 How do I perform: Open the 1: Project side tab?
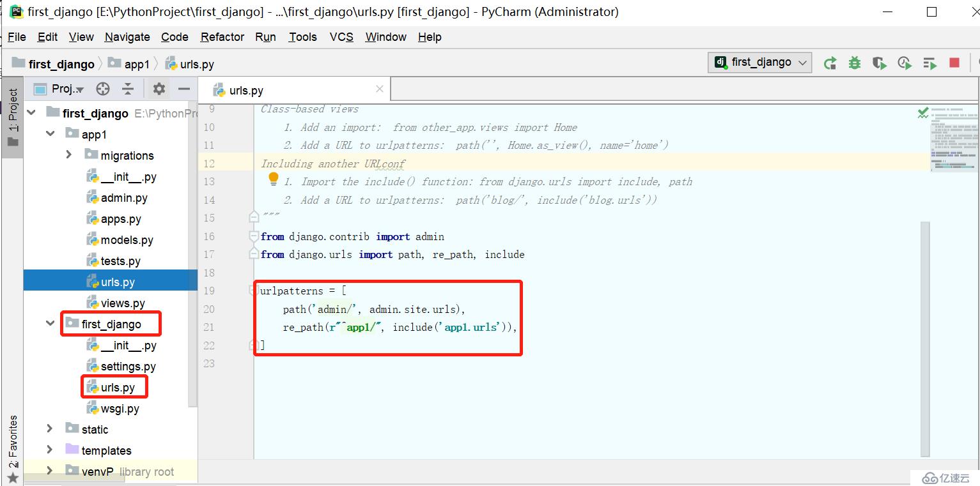pyautogui.click(x=13, y=116)
